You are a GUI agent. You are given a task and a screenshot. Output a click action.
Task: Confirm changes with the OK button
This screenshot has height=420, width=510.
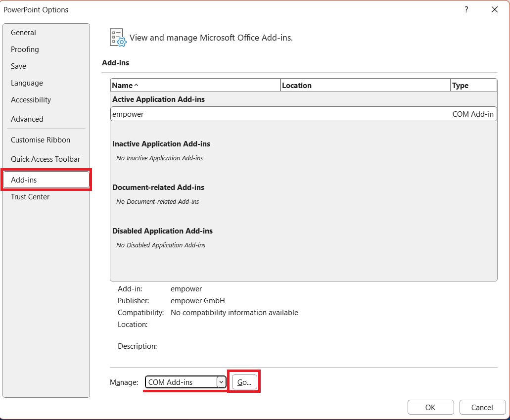coord(430,407)
